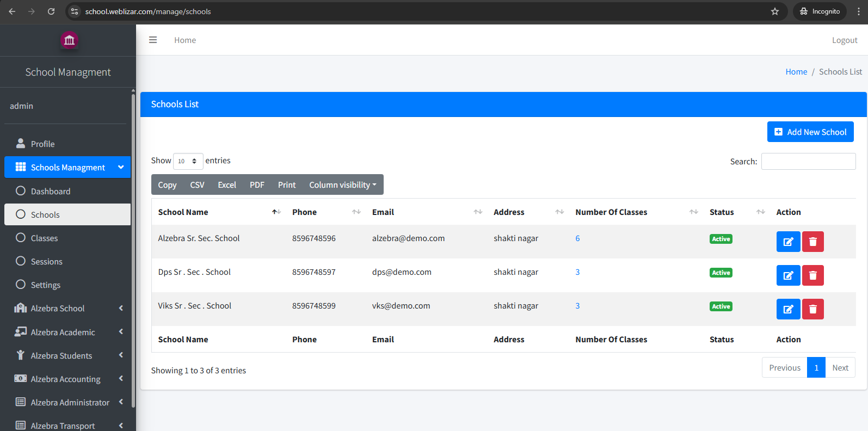The height and width of the screenshot is (431, 868).
Task: Open Classes in the sidebar menu
Action: coord(44,238)
